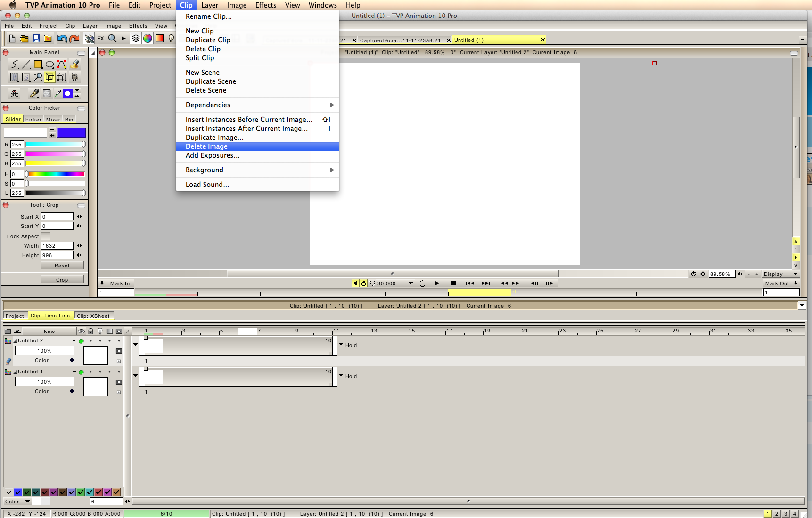The image size is (812, 518).
Task: Click the save floppy disk icon
Action: 36,39
